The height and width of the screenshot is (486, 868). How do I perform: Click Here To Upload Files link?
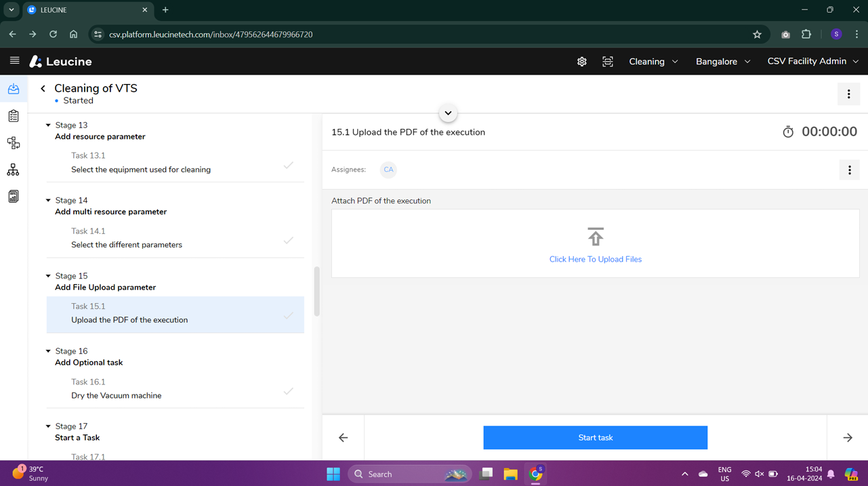click(x=596, y=260)
